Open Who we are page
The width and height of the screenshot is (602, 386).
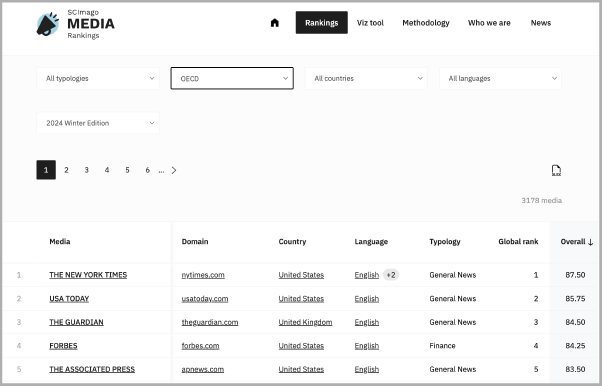(489, 23)
